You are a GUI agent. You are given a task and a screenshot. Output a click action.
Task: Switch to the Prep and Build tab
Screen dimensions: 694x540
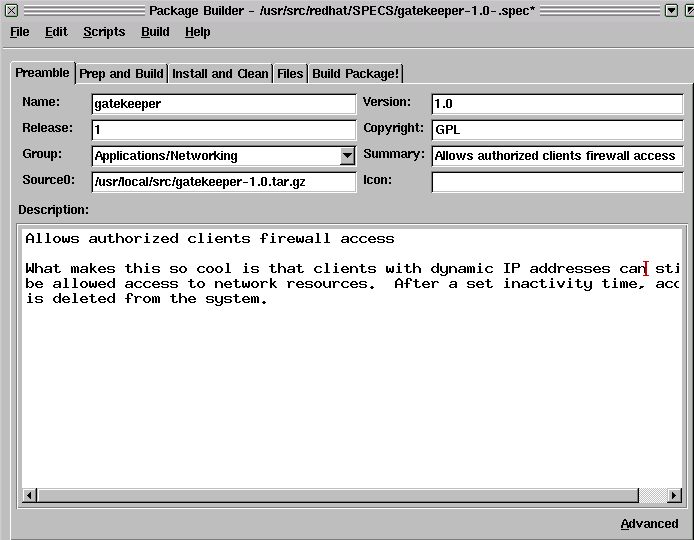point(121,74)
